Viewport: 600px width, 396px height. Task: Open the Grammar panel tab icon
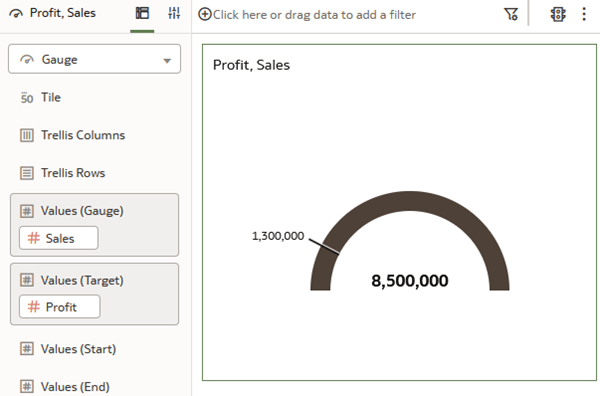[x=142, y=13]
